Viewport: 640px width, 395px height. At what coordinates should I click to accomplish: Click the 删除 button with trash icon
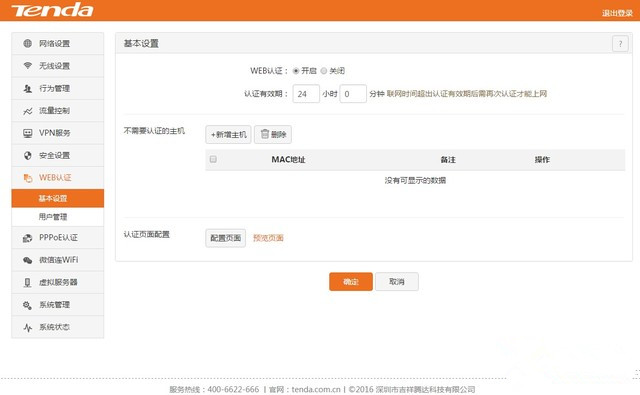(x=273, y=135)
